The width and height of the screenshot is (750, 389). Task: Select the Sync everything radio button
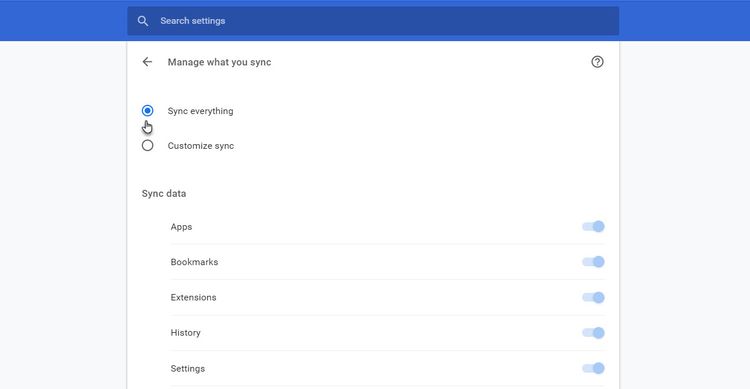147,111
